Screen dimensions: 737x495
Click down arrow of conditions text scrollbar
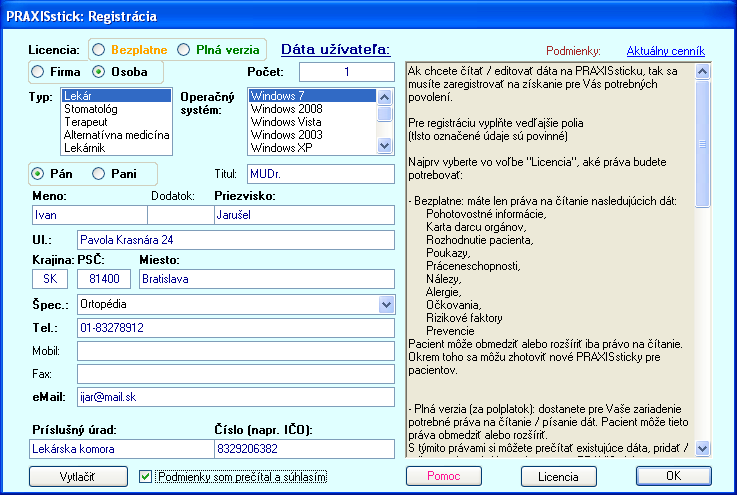702,448
